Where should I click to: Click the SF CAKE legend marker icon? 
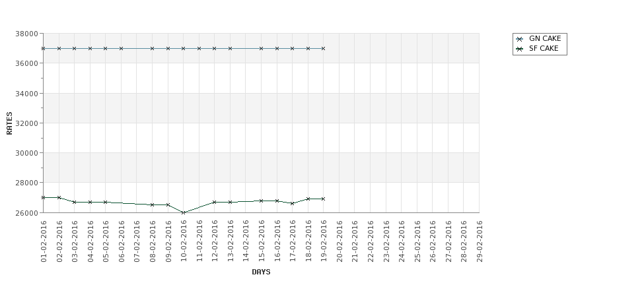click(x=520, y=49)
